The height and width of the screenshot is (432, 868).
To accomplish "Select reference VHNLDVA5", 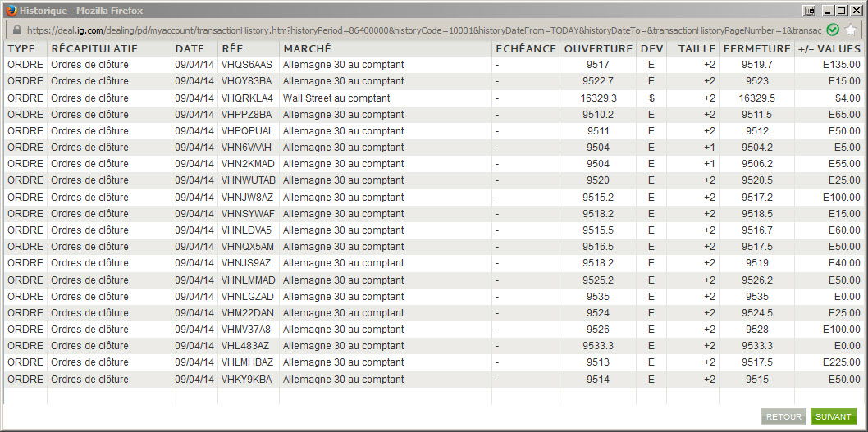I will pos(246,230).
